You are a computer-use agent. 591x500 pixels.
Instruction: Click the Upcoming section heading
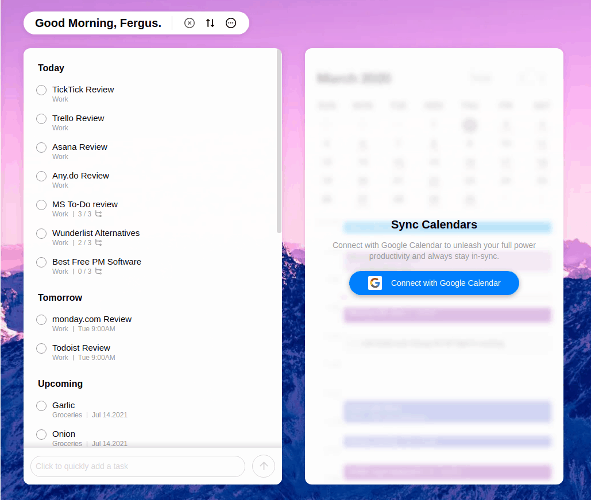(x=60, y=384)
